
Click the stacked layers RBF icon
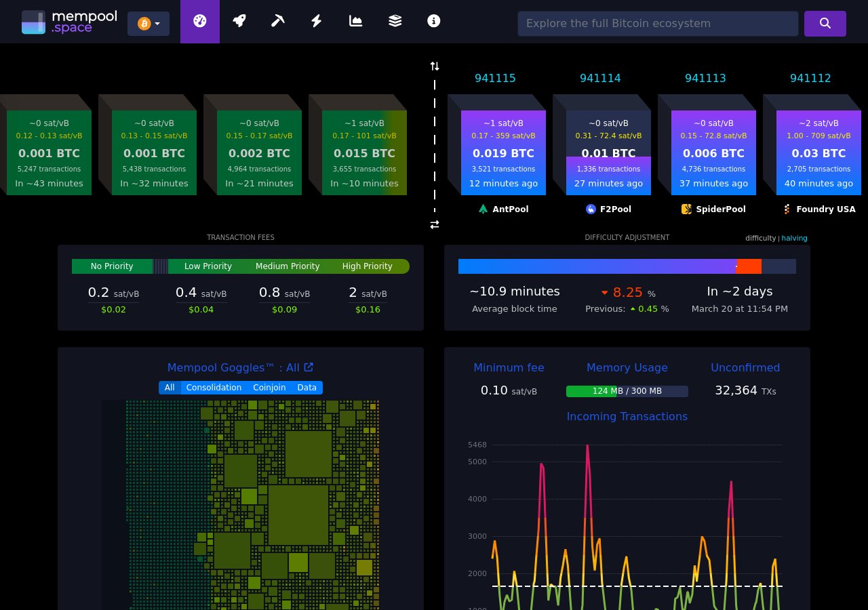[x=395, y=21]
